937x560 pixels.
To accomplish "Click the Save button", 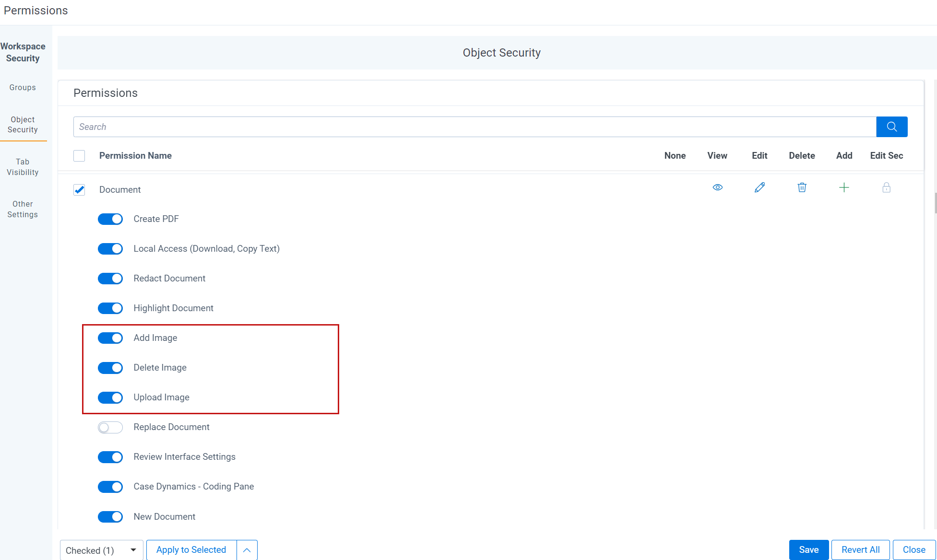I will (x=809, y=549).
